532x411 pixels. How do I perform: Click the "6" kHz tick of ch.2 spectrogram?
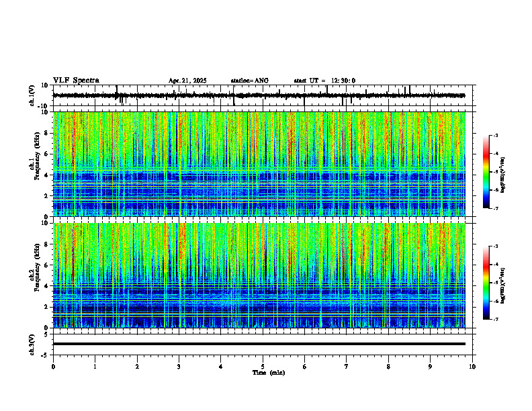coord(47,265)
